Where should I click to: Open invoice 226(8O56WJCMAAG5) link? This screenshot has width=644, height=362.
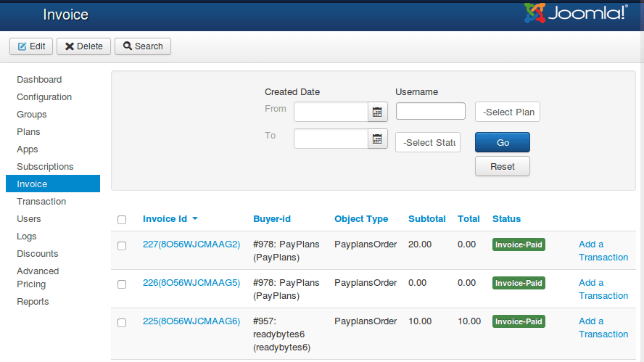click(x=191, y=283)
